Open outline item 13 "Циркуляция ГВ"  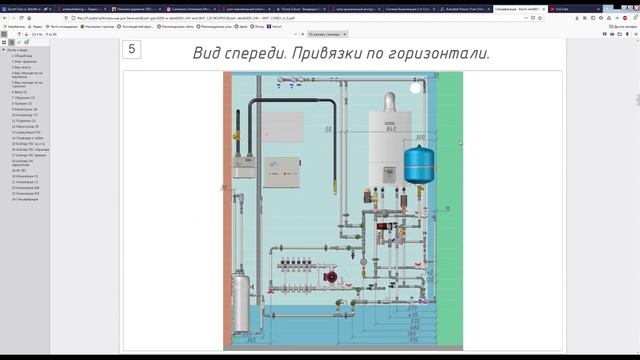(x=26, y=132)
